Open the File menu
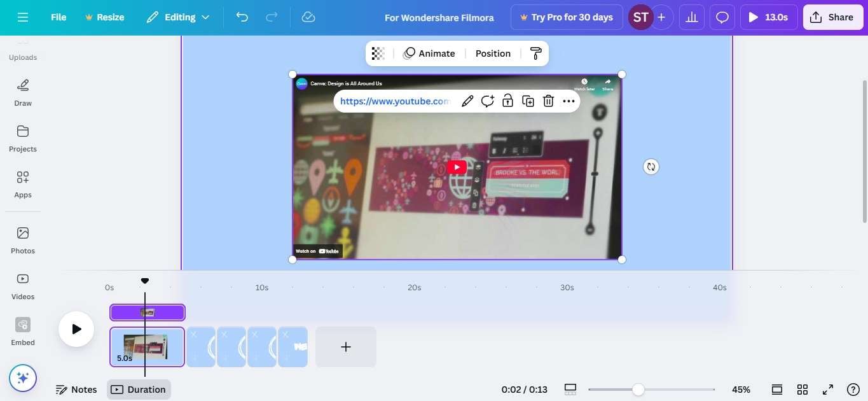This screenshot has width=868, height=401. pyautogui.click(x=59, y=17)
